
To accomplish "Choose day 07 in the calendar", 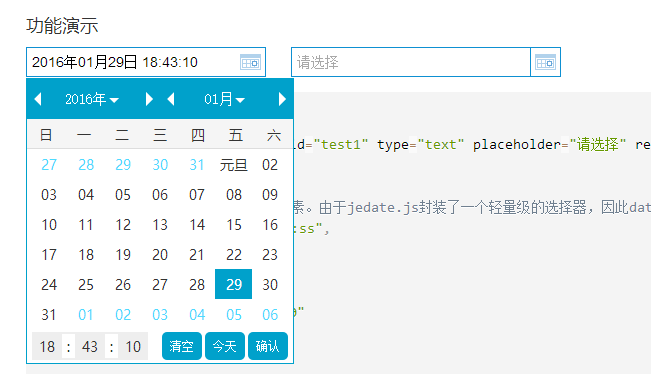I will (x=197, y=195).
